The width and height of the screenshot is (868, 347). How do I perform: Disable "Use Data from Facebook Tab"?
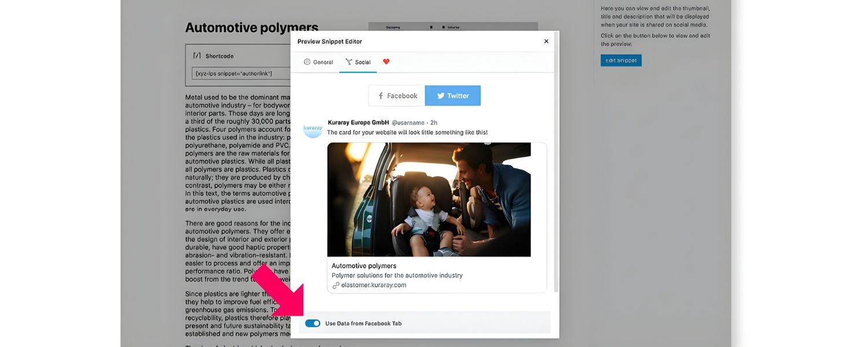point(313,323)
